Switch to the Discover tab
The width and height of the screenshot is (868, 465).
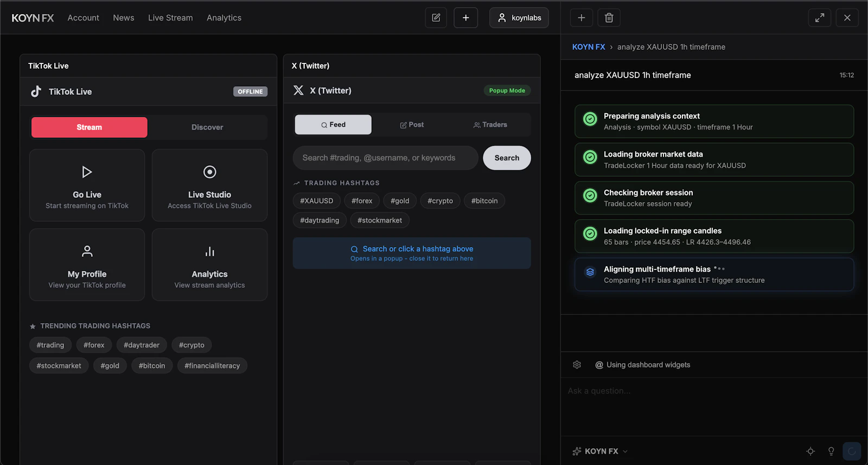pyautogui.click(x=207, y=127)
